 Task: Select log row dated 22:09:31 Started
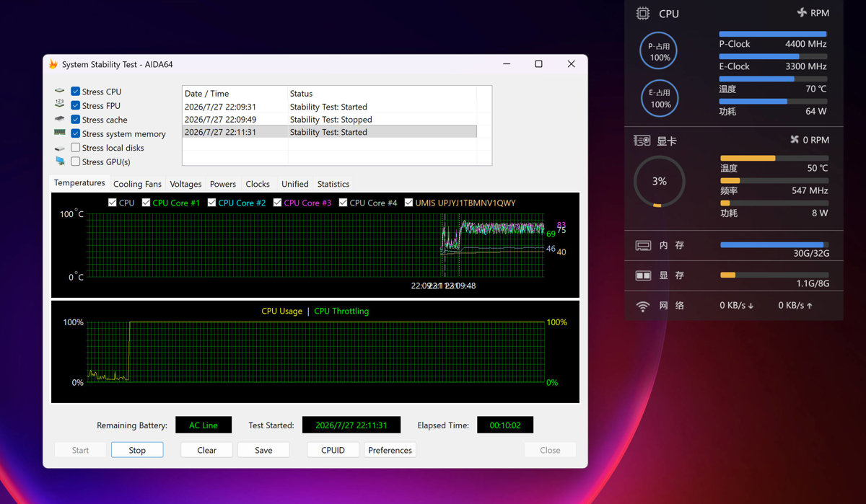point(330,107)
